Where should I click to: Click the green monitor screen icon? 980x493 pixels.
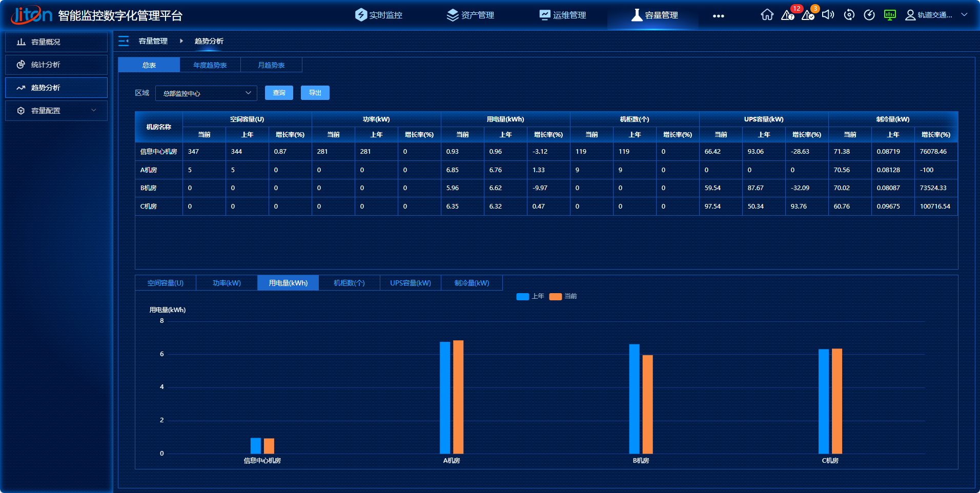[890, 15]
